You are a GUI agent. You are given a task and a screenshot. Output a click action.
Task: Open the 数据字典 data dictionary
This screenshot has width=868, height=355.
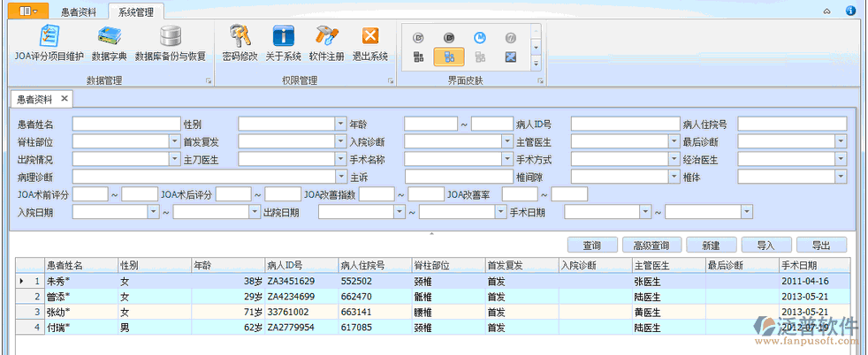(x=109, y=43)
